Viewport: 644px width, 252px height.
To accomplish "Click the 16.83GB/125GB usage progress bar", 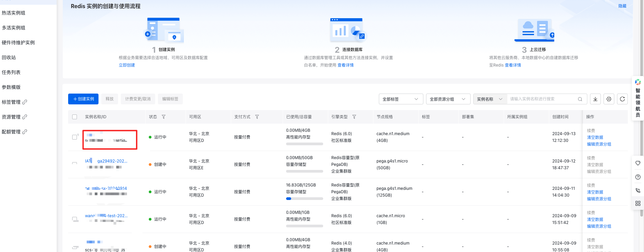I will 305,199.
